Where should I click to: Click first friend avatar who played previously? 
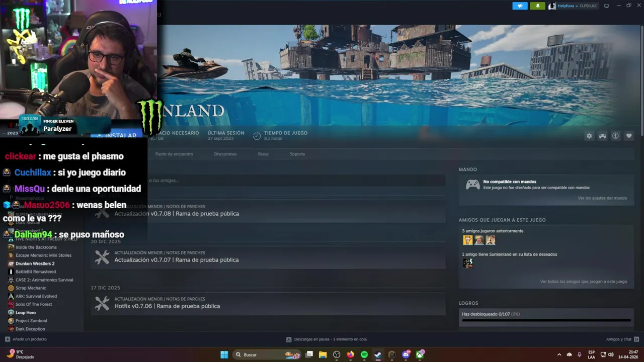point(468,240)
